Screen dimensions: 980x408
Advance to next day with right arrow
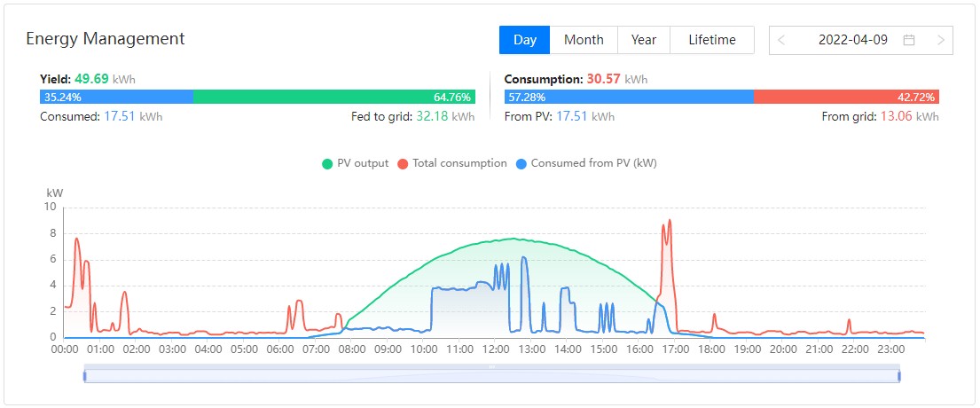pyautogui.click(x=941, y=40)
